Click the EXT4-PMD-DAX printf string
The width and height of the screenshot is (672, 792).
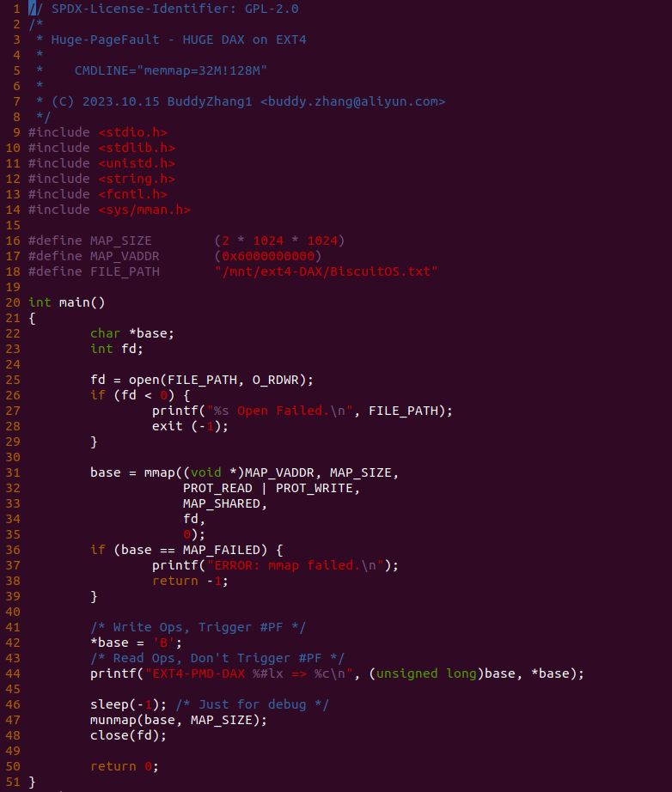[248, 673]
